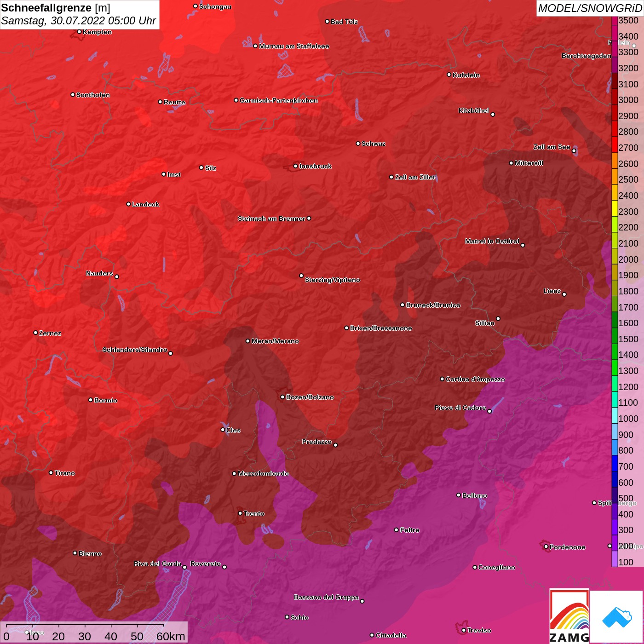Click the "Kempten" town label

pyautogui.click(x=98, y=32)
